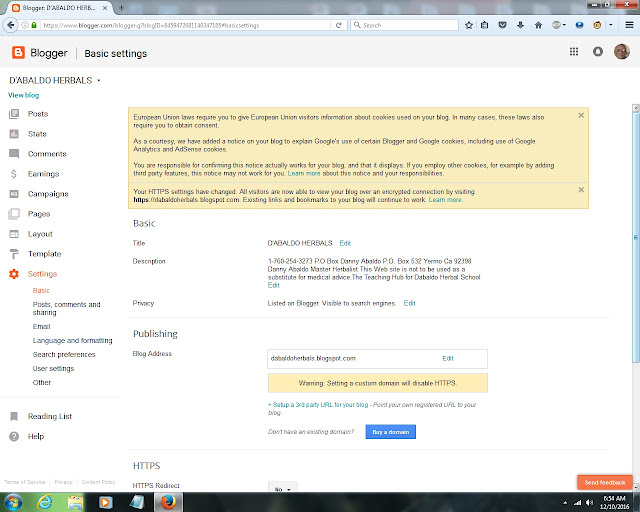Open the media player taskbar icon
Image resolution: width=640 pixels, height=512 pixels.
pos(105,502)
